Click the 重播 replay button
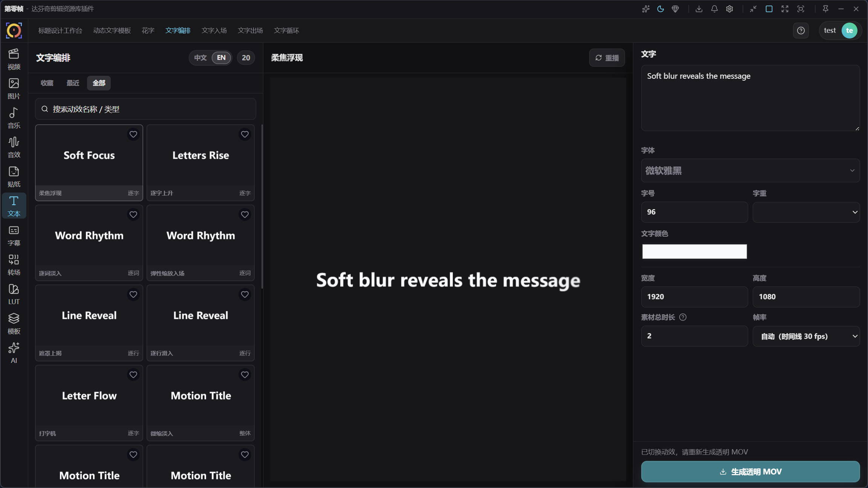Image resolution: width=868 pixels, height=488 pixels. (607, 58)
